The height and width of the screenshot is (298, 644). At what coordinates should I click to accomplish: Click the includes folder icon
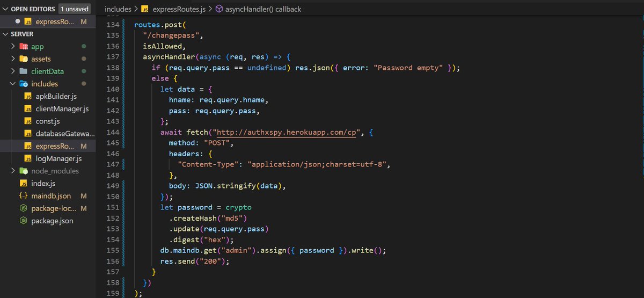pos(24,84)
